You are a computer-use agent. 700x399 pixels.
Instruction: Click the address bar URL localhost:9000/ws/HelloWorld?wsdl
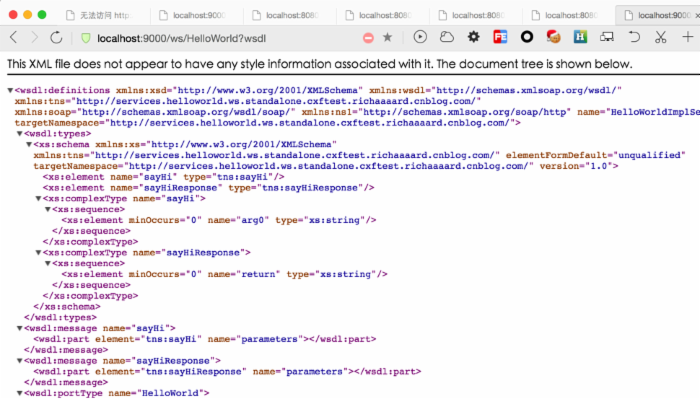click(181, 38)
